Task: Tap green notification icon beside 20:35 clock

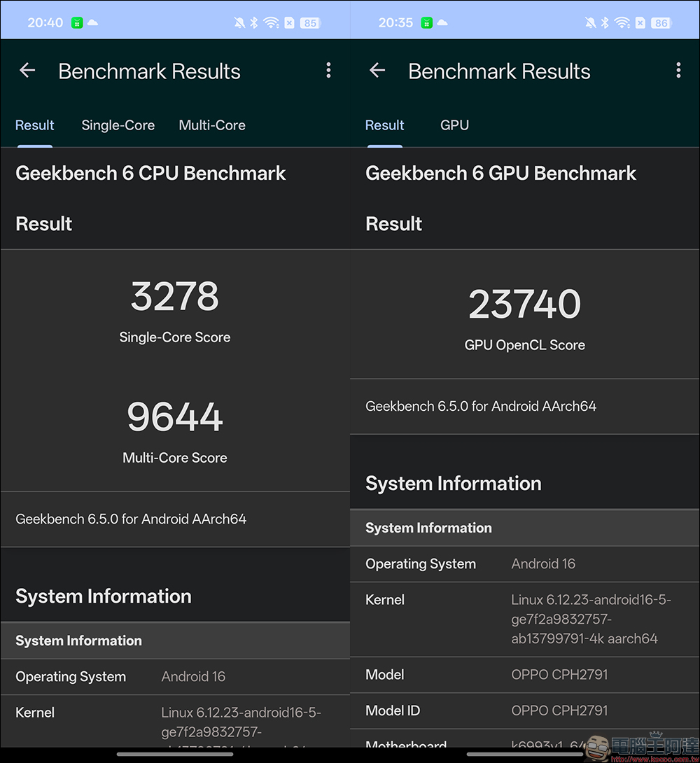Action: (426, 23)
